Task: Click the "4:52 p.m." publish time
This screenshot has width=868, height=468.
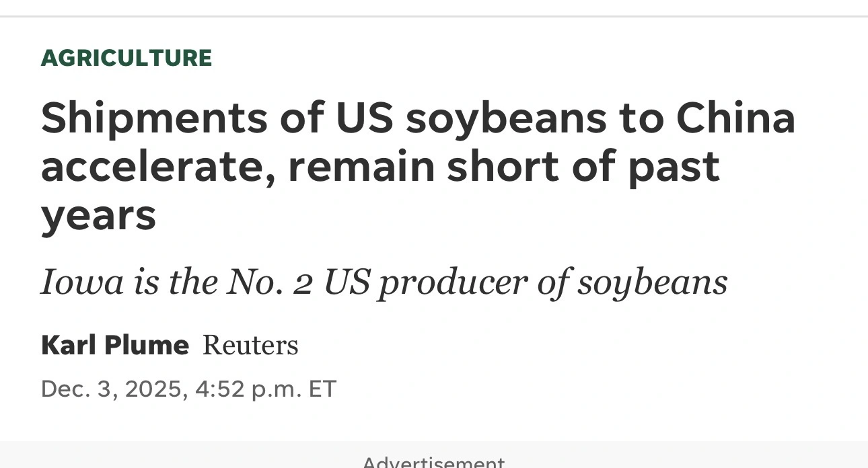Action: pyautogui.click(x=248, y=389)
